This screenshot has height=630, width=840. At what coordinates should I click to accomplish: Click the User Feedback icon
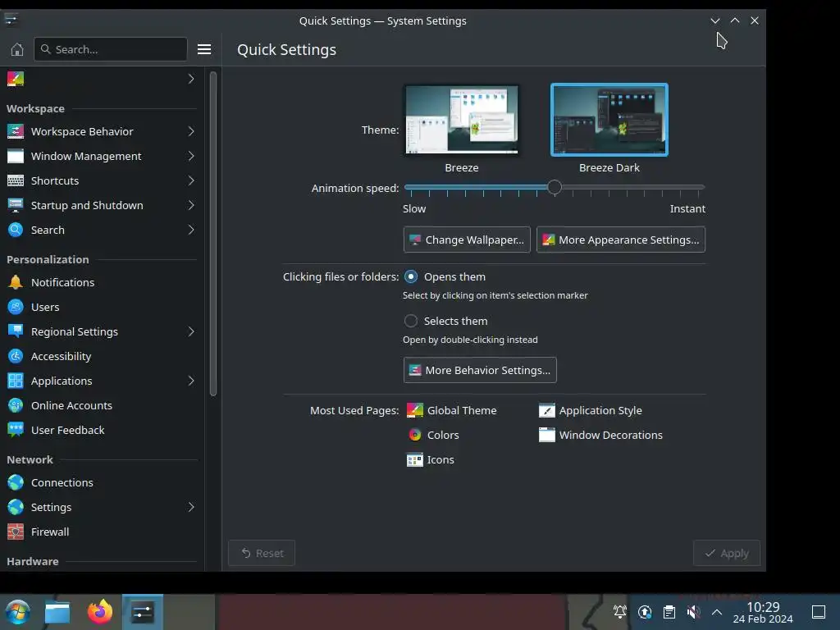point(16,430)
